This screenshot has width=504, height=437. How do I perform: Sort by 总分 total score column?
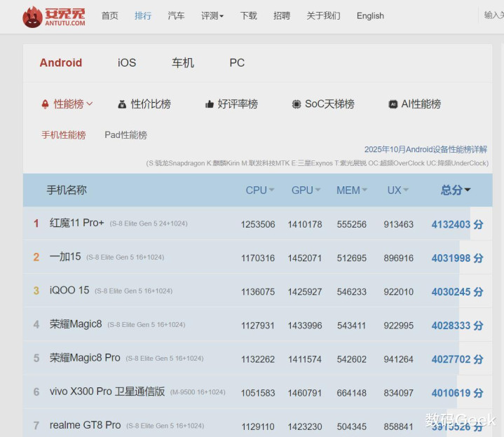pyautogui.click(x=456, y=190)
